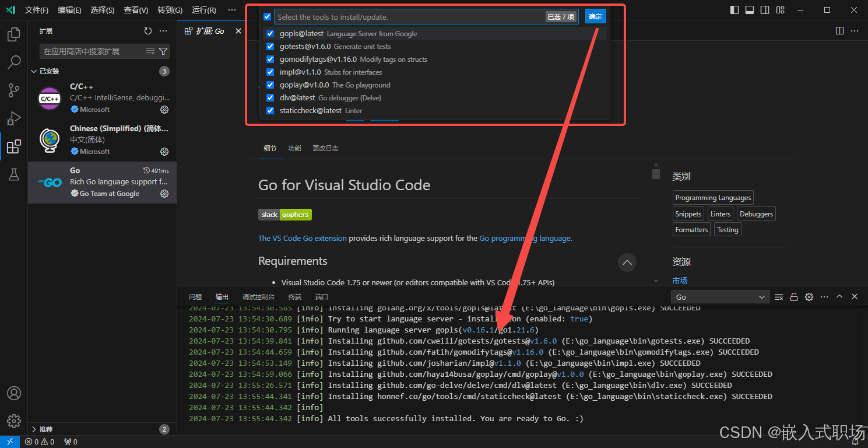Uncheck dlv@latest debugger tool
Screen dimensions: 868x448
270,98
